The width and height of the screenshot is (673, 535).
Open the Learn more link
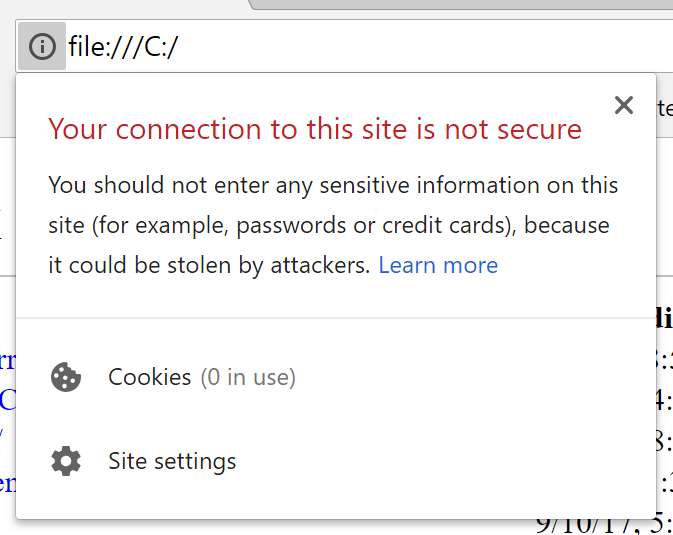(x=438, y=265)
